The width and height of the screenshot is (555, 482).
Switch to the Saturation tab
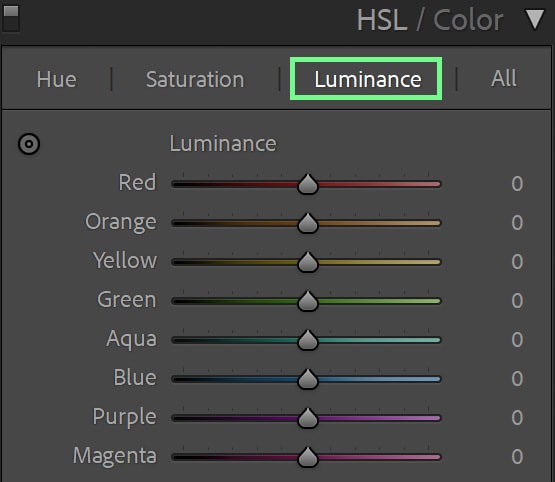(195, 79)
